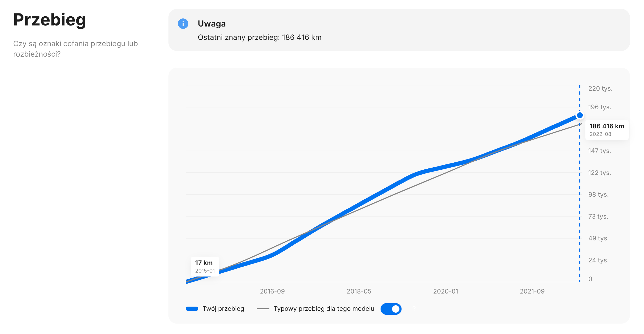
Task: Disable the typical mileage toggle switch
Action: 391,309
